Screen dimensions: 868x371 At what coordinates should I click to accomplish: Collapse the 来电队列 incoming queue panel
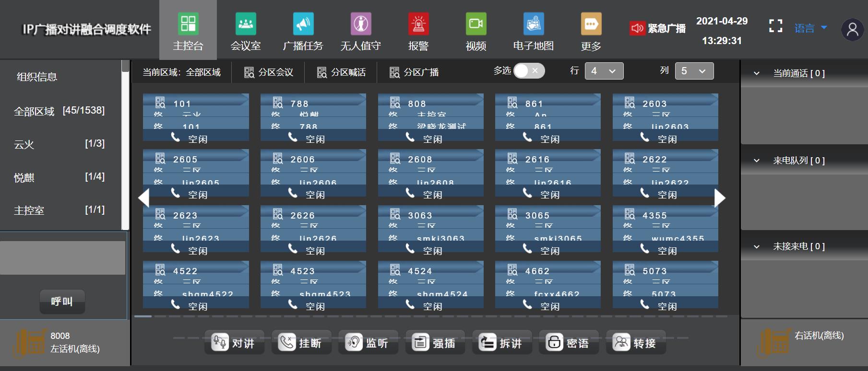757,161
